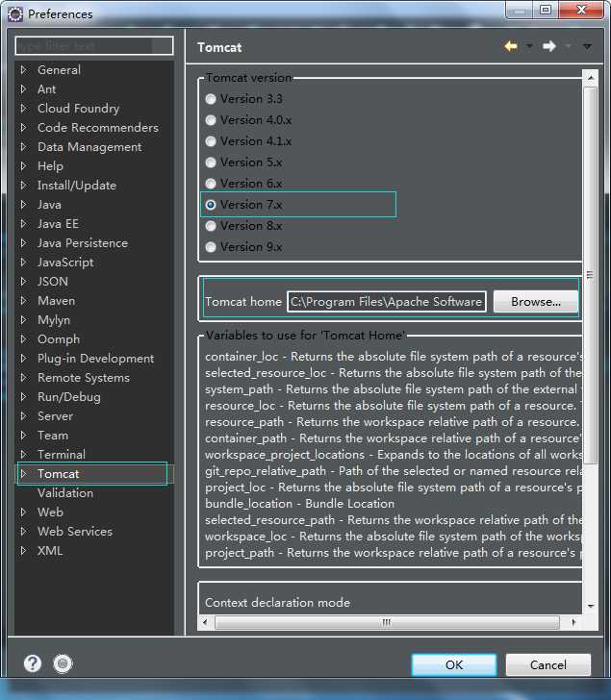Open Java EE preferences
The height and width of the screenshot is (700, 611).
coord(58,224)
